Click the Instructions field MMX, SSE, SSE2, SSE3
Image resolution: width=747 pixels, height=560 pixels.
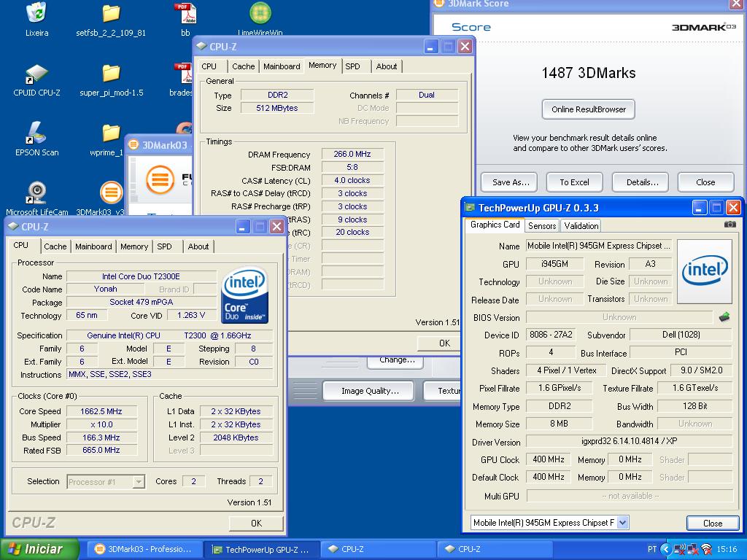coord(169,374)
